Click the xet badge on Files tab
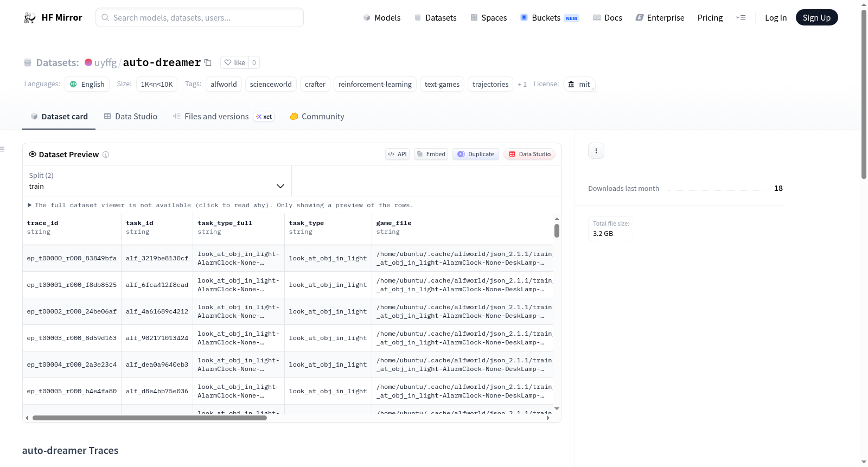 (264, 117)
